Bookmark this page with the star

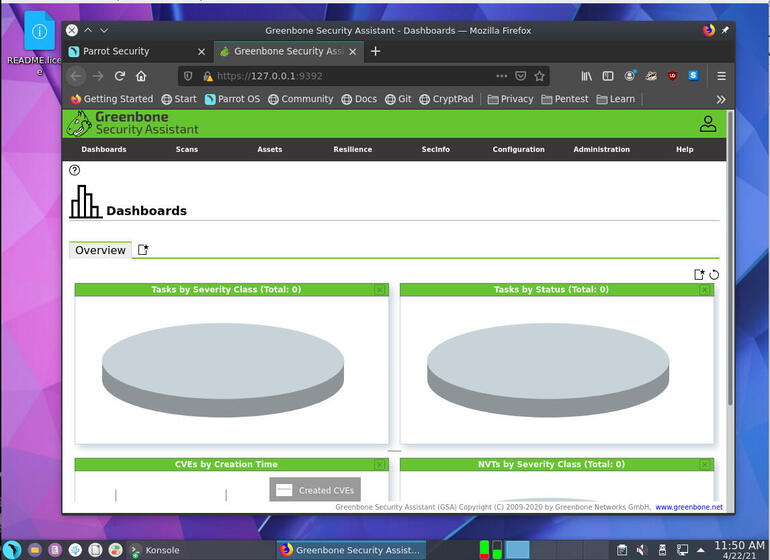540,76
